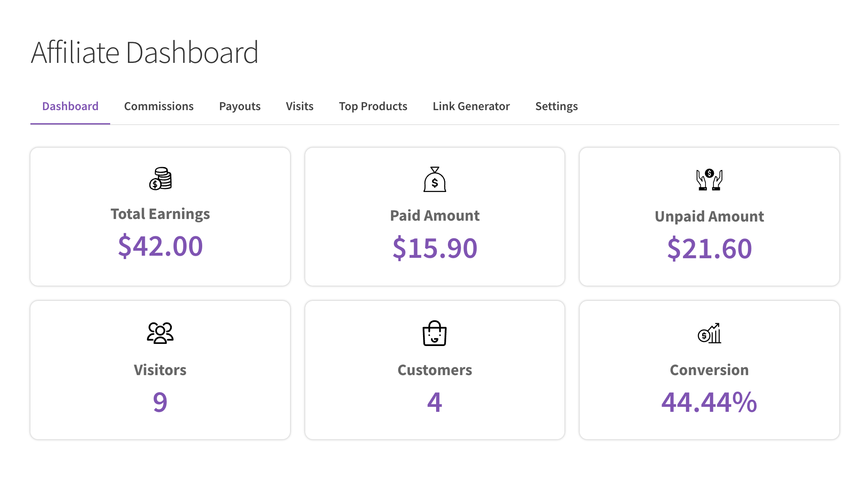Screen dimensions: 868x492
Task: Click the Visits navigation link
Action: coord(298,106)
